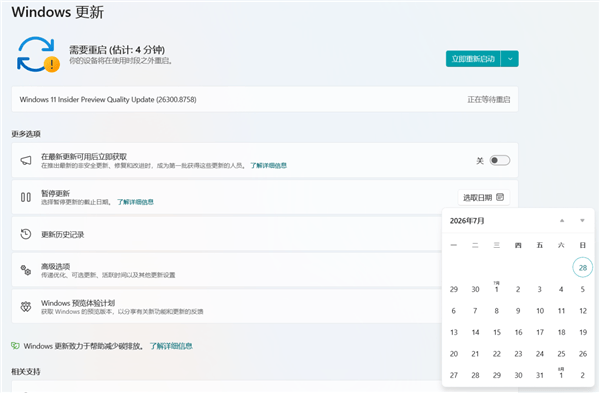Select the circled date 28 in the calendar
The height and width of the screenshot is (393, 600).
pos(582,267)
